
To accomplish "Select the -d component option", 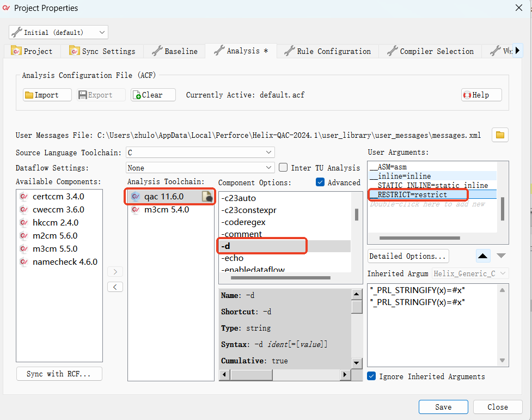I will coord(285,246).
